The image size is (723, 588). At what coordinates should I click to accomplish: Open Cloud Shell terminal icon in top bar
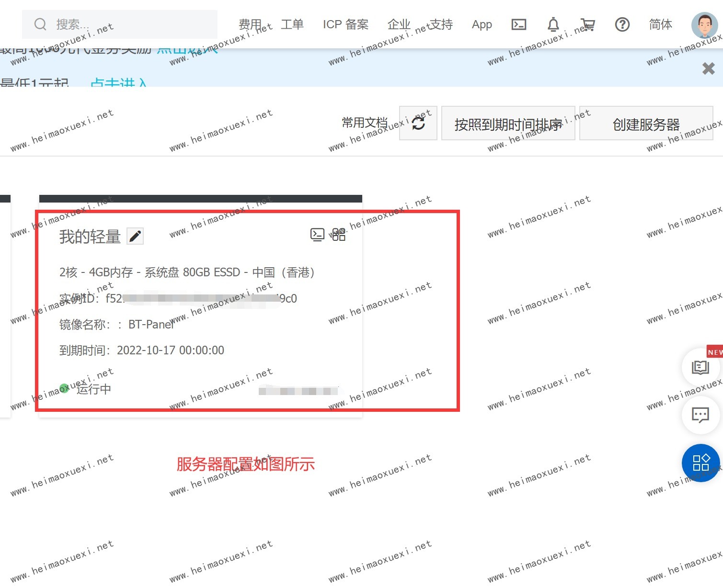pos(519,24)
